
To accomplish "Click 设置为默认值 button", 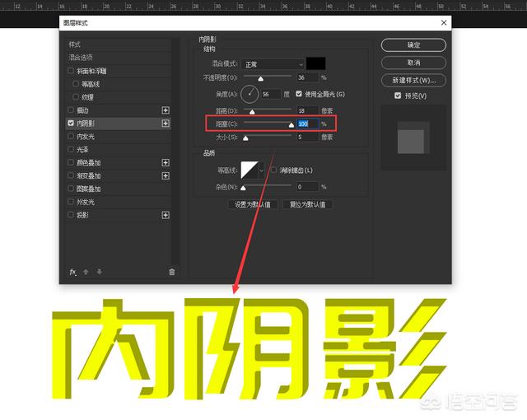I will click(x=253, y=204).
